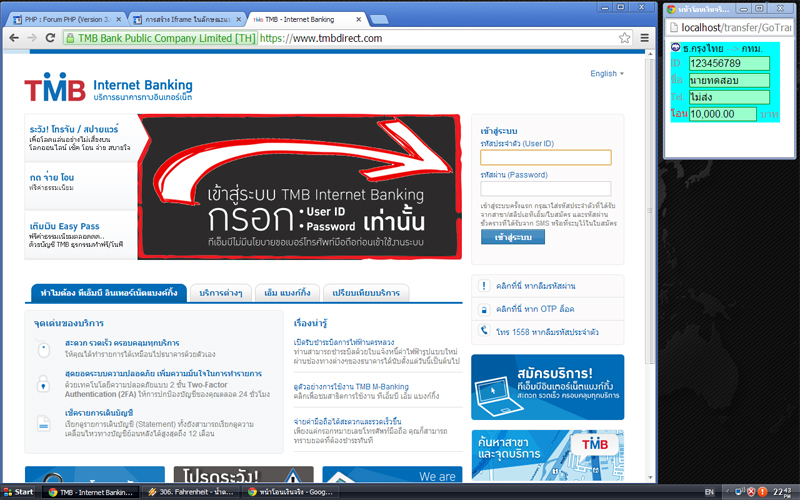Open English language dropdown
The height and width of the screenshot is (500, 800).
coord(607,73)
